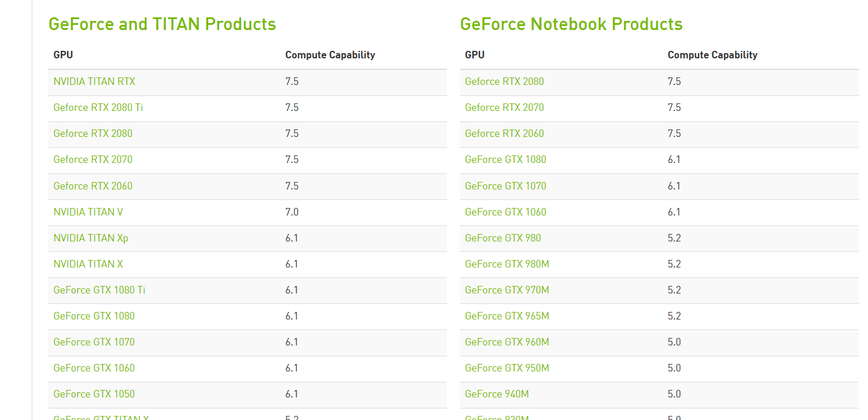Click GeForce GTX 1080 in Notebook Products table
This screenshot has width=868, height=420.
tap(505, 159)
